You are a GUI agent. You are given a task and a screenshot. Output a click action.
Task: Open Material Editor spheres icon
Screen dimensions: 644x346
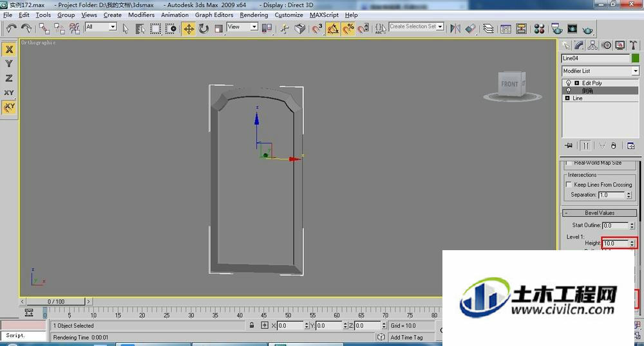(539, 29)
